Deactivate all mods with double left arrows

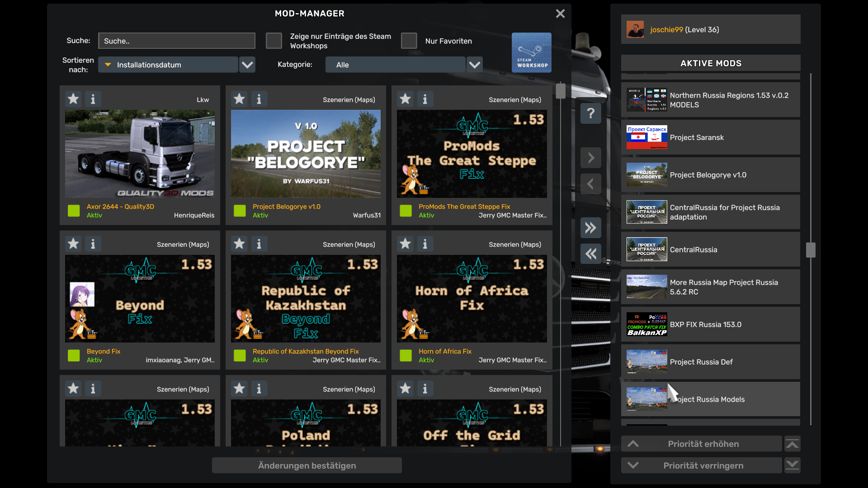click(x=591, y=253)
